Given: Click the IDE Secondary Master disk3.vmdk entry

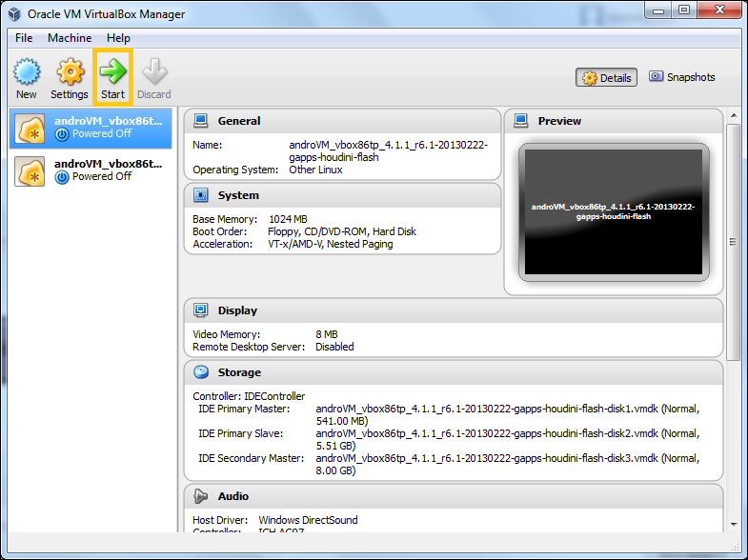Looking at the screenshot, I should pyautogui.click(x=508, y=464).
